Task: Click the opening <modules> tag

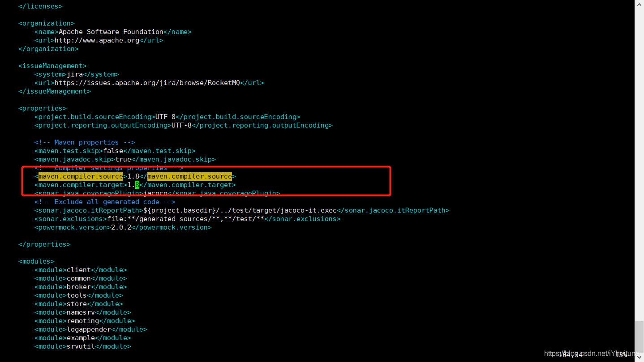Action: 36,261
